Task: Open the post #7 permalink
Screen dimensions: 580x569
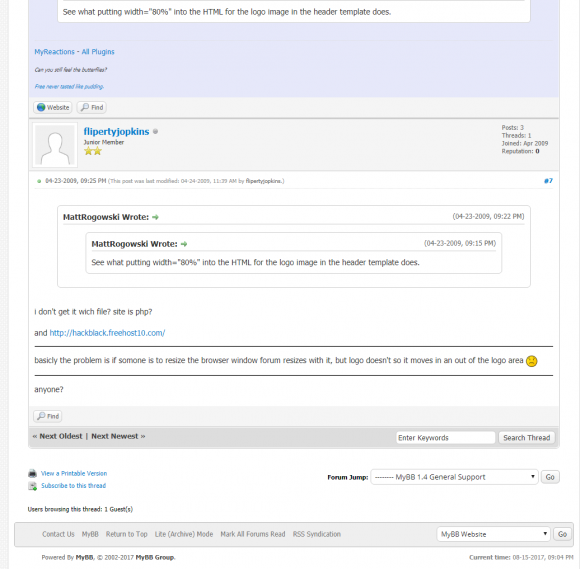Action: coord(548,181)
